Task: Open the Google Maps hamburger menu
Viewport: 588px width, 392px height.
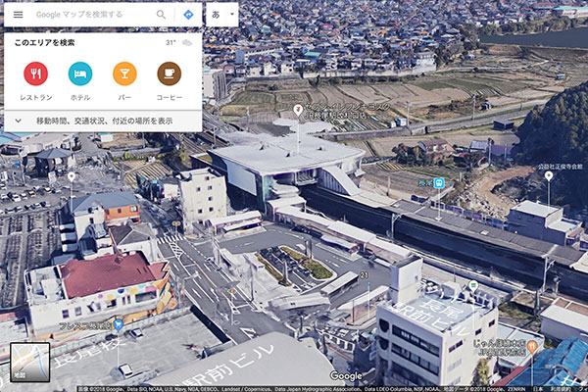Action: tap(18, 15)
